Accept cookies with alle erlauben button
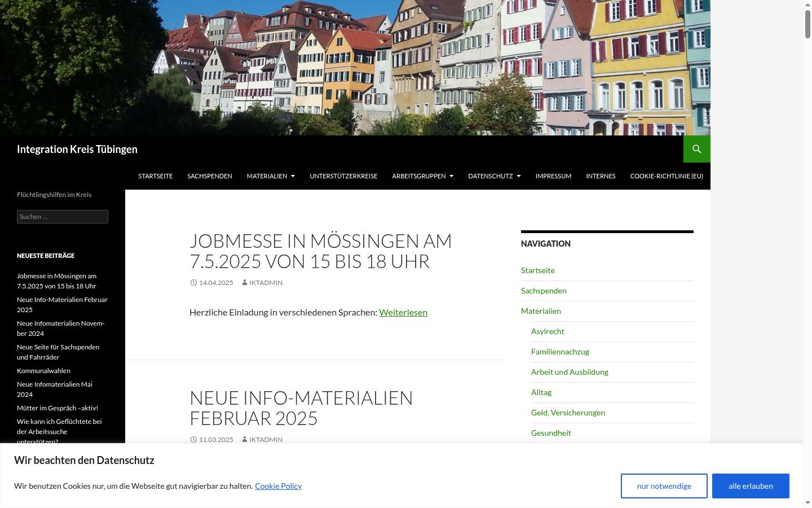Image resolution: width=812 pixels, height=508 pixels. click(751, 486)
